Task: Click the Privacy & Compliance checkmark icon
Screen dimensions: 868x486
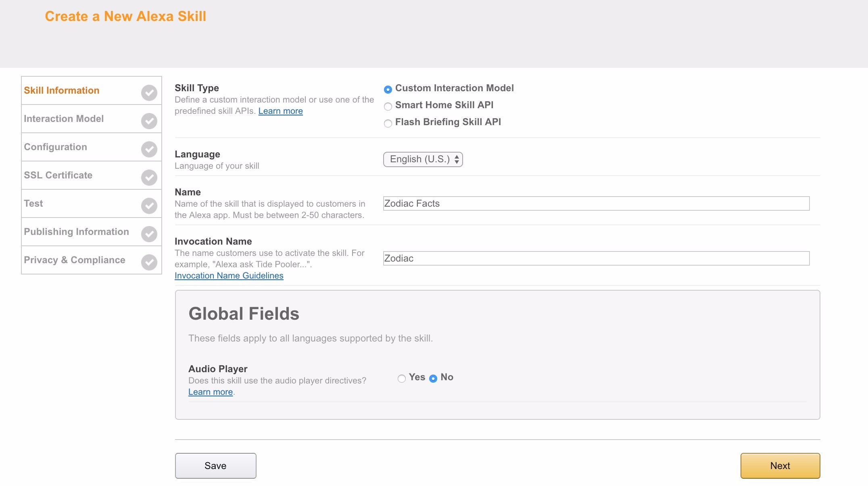Action: point(149,262)
